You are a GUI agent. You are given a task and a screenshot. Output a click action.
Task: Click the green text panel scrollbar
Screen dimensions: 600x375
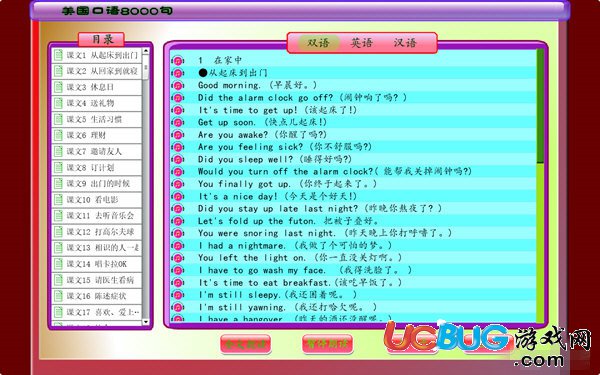pos(540,106)
